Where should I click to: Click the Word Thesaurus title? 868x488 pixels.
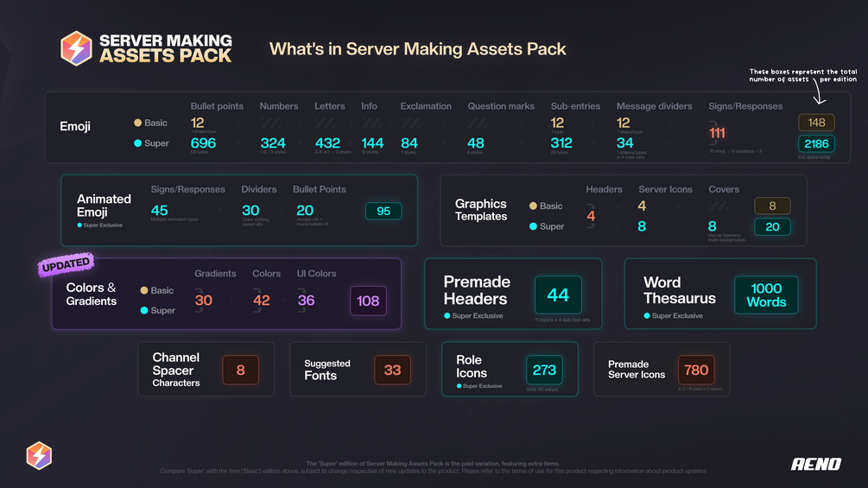pyautogui.click(x=679, y=290)
